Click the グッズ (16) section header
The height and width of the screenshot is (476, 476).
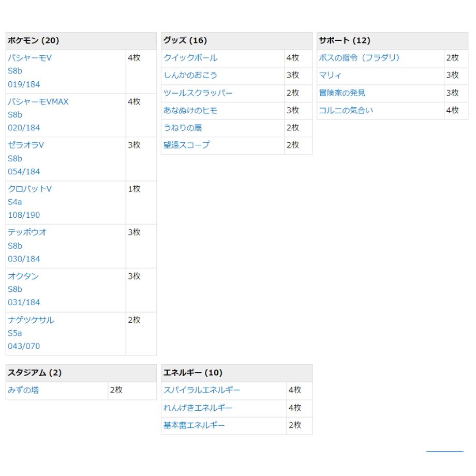click(237, 41)
